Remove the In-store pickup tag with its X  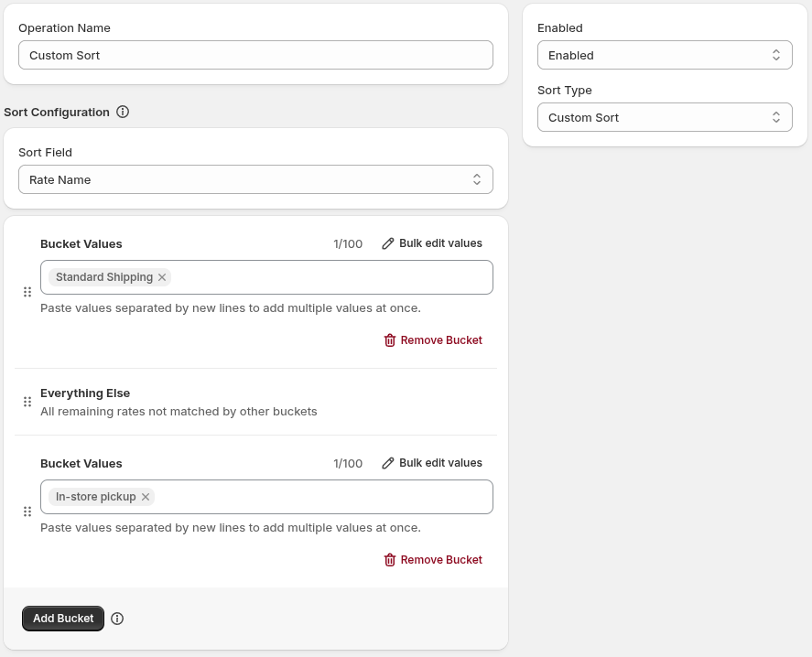coord(146,497)
